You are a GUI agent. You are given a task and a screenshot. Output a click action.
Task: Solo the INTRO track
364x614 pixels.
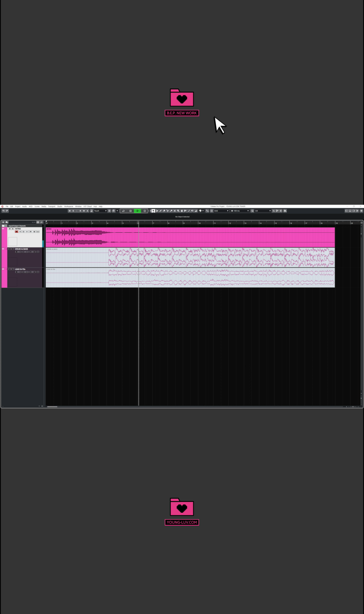(x=12, y=229)
